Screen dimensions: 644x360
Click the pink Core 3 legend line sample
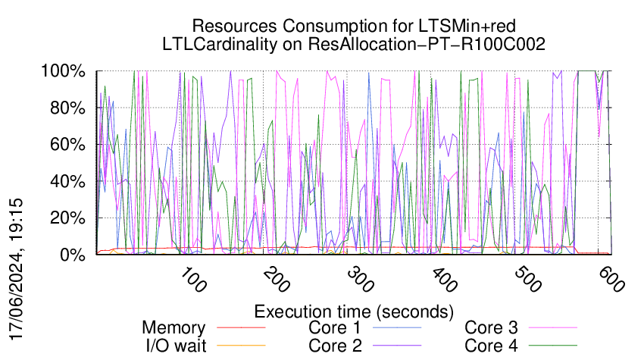click(553, 327)
